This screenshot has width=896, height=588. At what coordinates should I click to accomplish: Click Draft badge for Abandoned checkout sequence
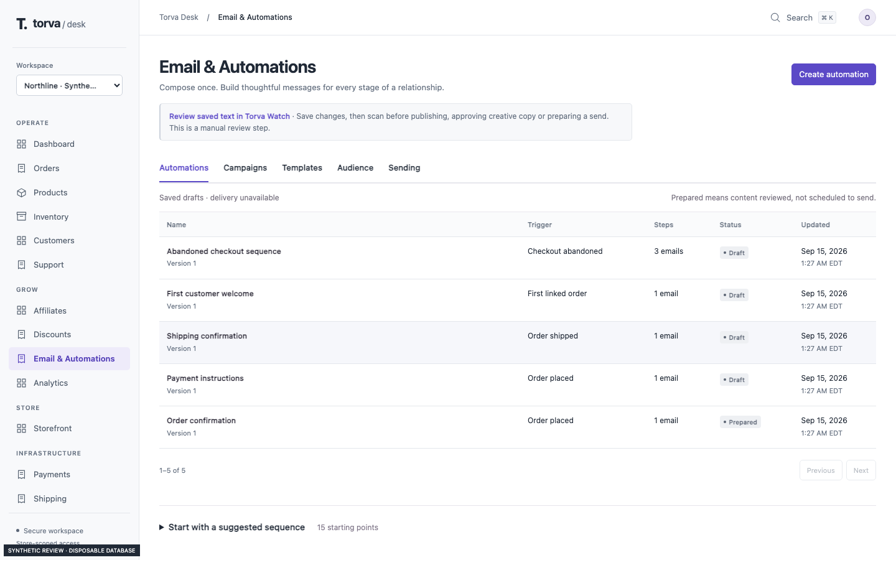pos(734,253)
